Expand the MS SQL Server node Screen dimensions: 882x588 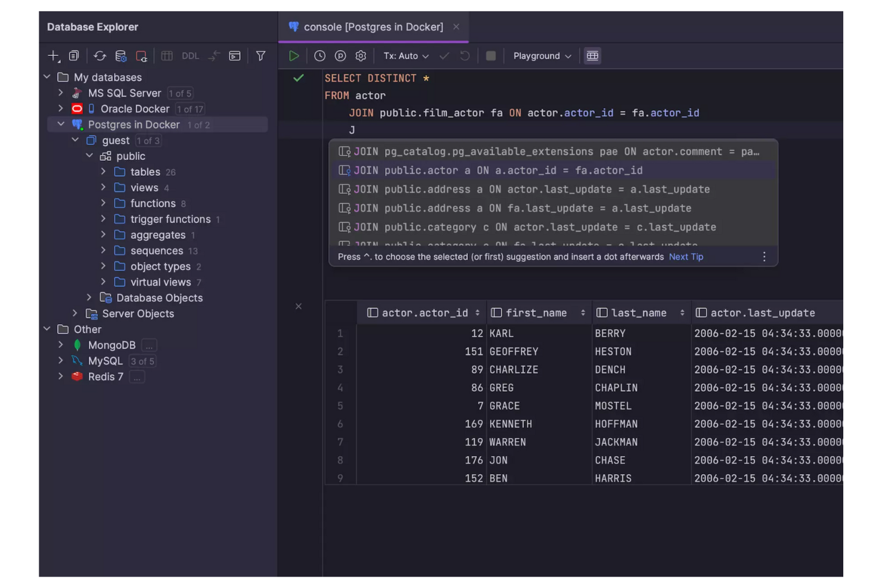[61, 93]
